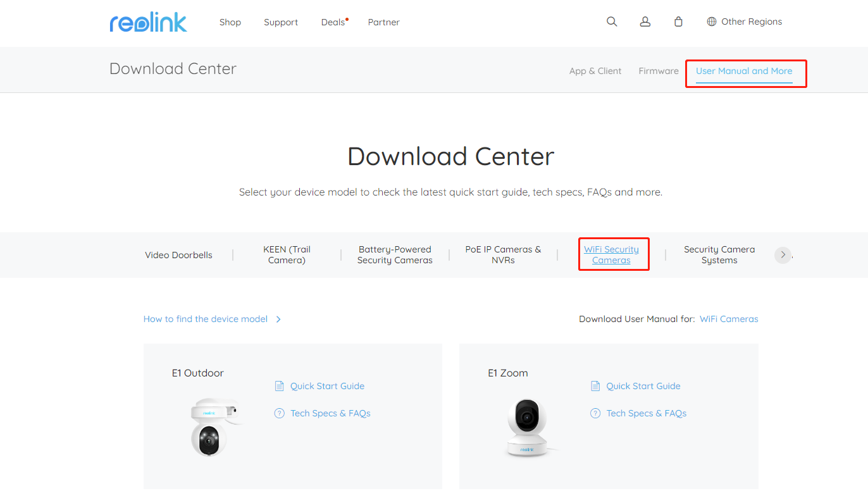Click the globe icon for regions
The width and height of the screenshot is (868, 498).
click(712, 22)
